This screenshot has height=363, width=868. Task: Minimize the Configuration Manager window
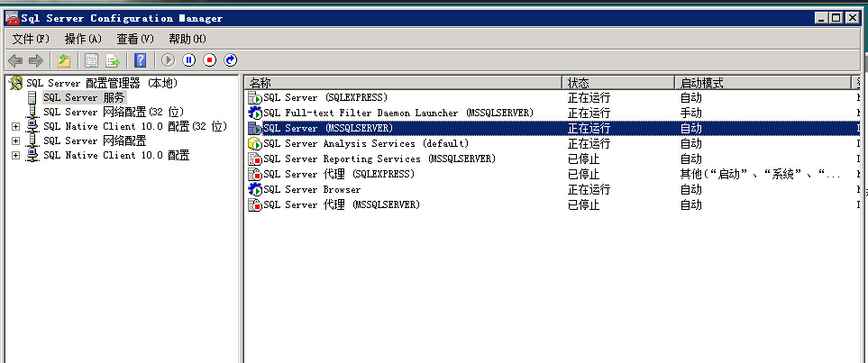coord(822,18)
